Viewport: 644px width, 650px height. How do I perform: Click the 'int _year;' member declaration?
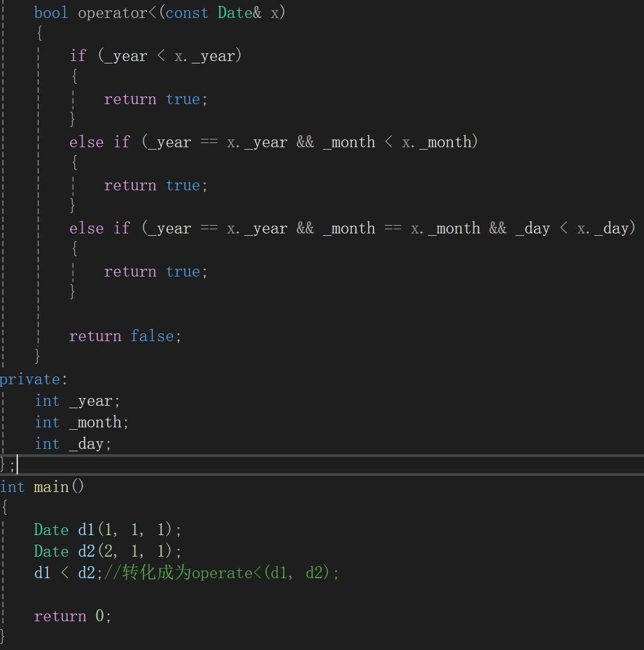[x=77, y=401]
